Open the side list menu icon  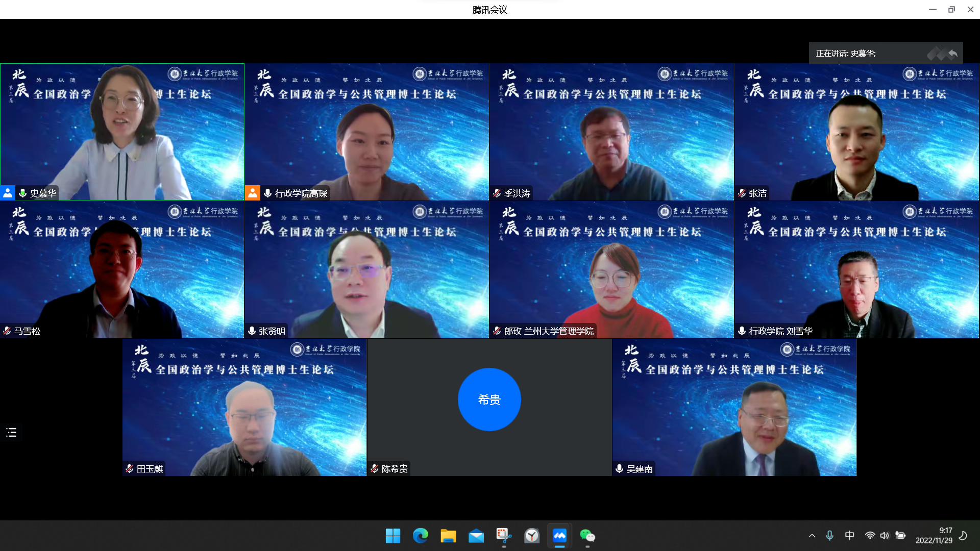pyautogui.click(x=11, y=433)
